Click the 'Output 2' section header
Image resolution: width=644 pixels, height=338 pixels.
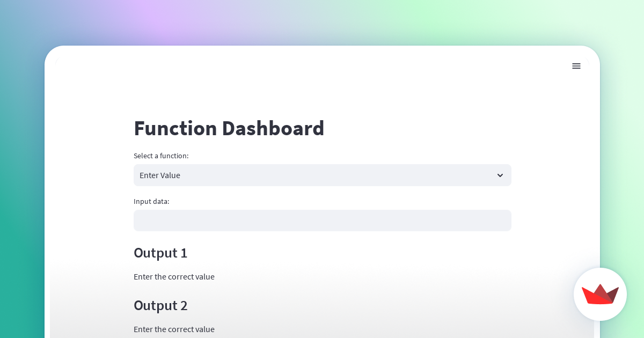160,305
